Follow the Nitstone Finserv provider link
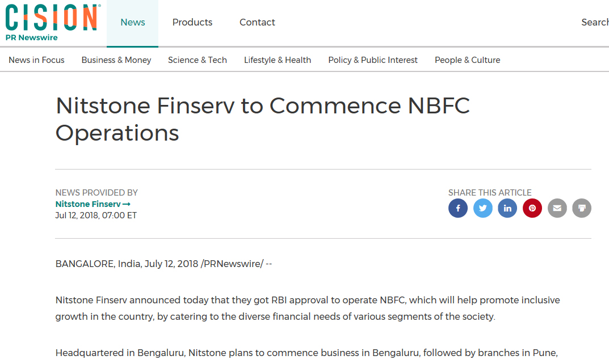The width and height of the screenshot is (609, 364). (88, 204)
